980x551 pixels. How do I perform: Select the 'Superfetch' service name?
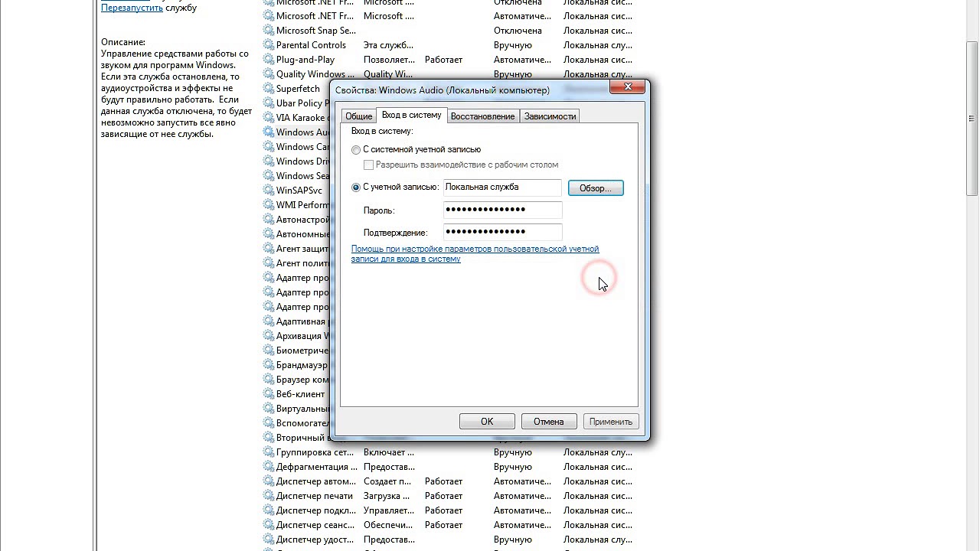(x=298, y=89)
